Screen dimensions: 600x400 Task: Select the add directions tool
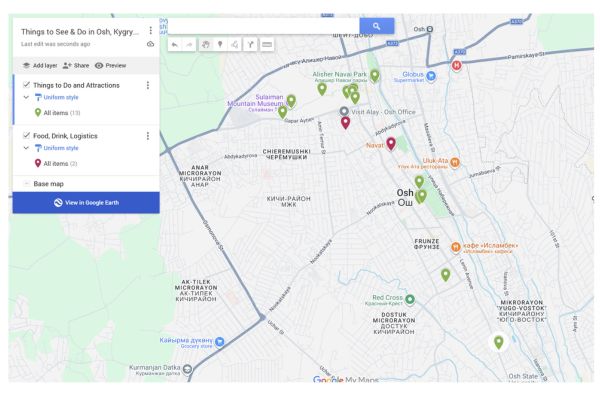250,45
